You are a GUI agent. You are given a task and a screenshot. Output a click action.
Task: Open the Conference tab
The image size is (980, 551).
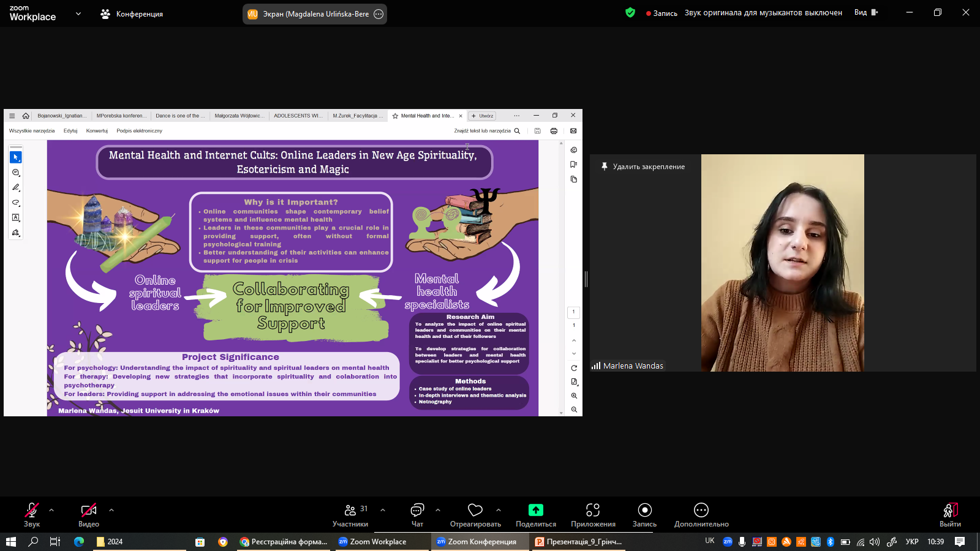click(132, 14)
